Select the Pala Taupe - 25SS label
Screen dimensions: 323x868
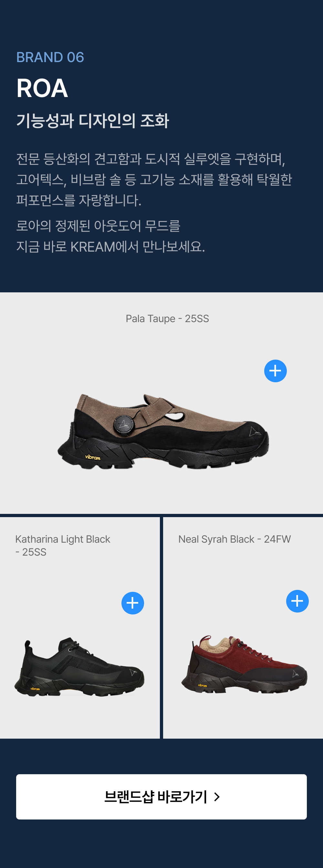(x=167, y=319)
